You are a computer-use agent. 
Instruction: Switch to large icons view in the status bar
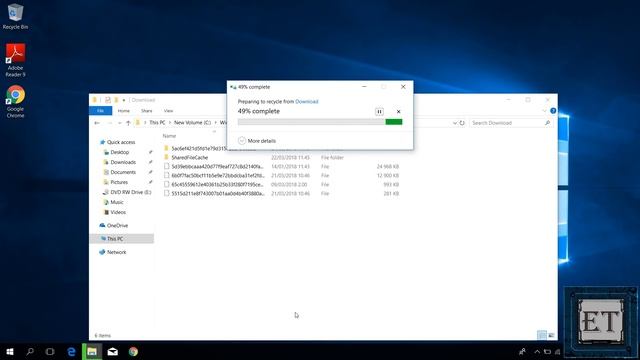551,335
